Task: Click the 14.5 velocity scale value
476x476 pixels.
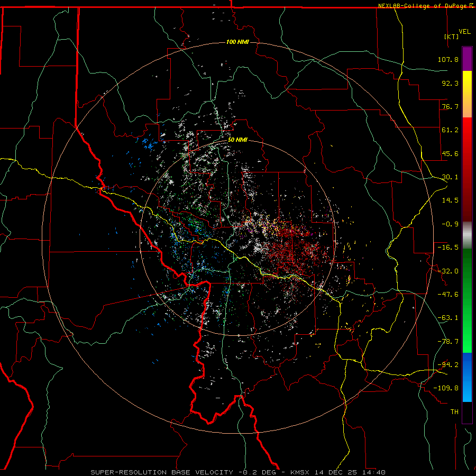Action: pyautogui.click(x=450, y=200)
